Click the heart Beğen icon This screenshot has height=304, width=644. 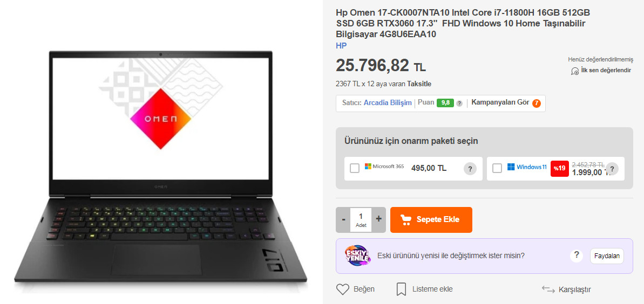[343, 289]
